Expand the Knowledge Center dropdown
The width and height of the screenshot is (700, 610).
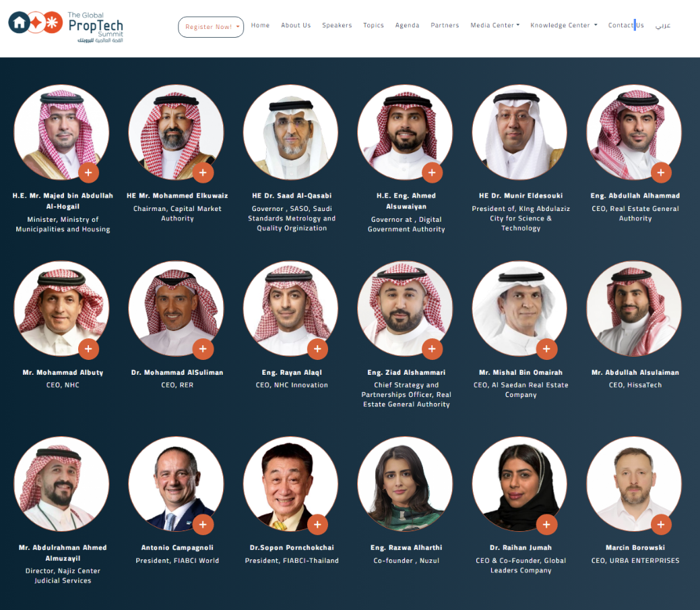click(563, 26)
